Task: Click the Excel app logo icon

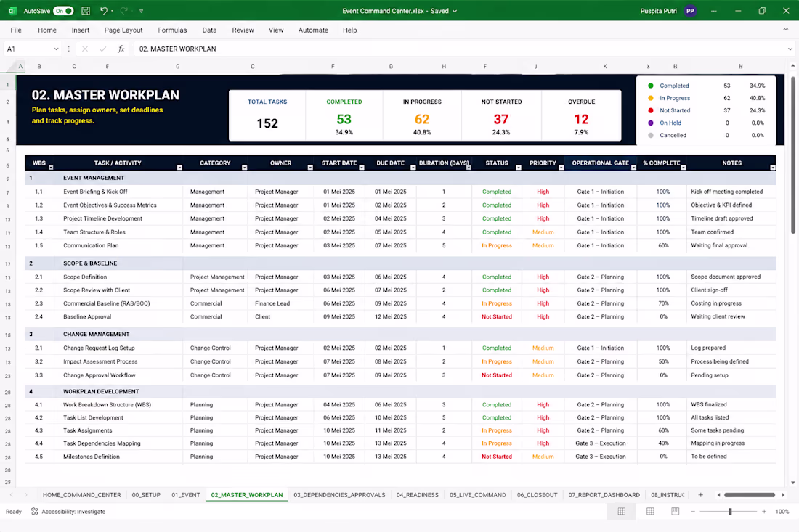Action: [13, 11]
